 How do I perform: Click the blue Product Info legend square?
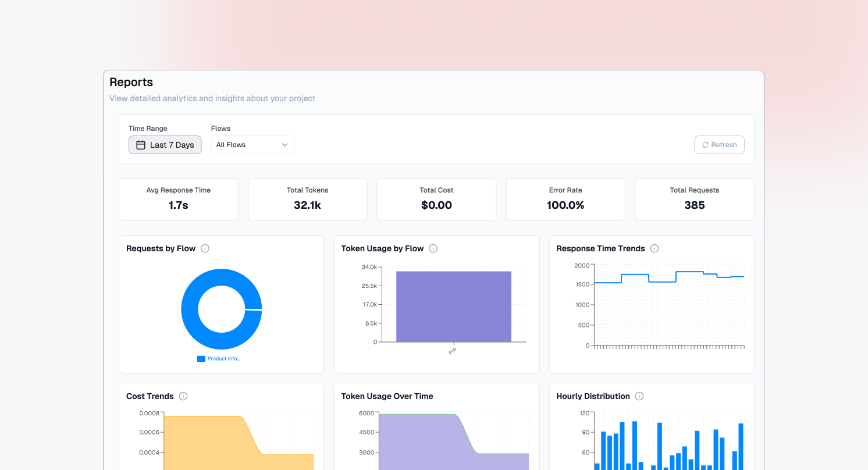(x=201, y=359)
